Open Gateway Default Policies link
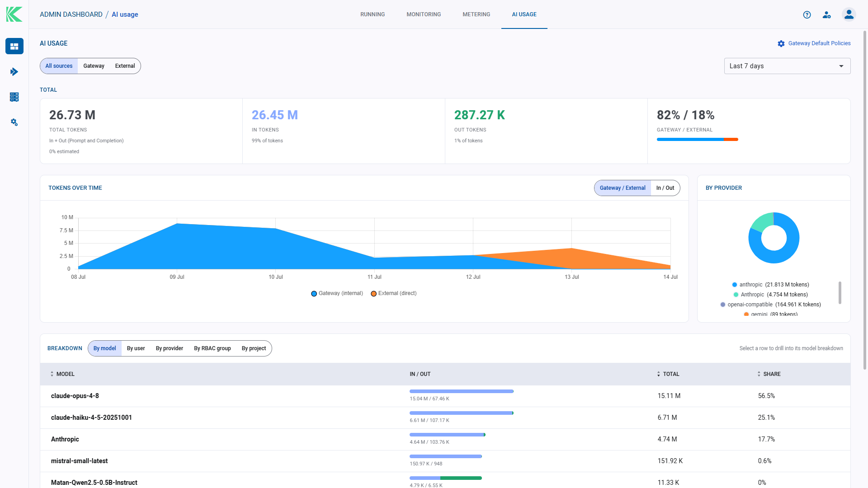The height and width of the screenshot is (488, 868). [819, 43]
